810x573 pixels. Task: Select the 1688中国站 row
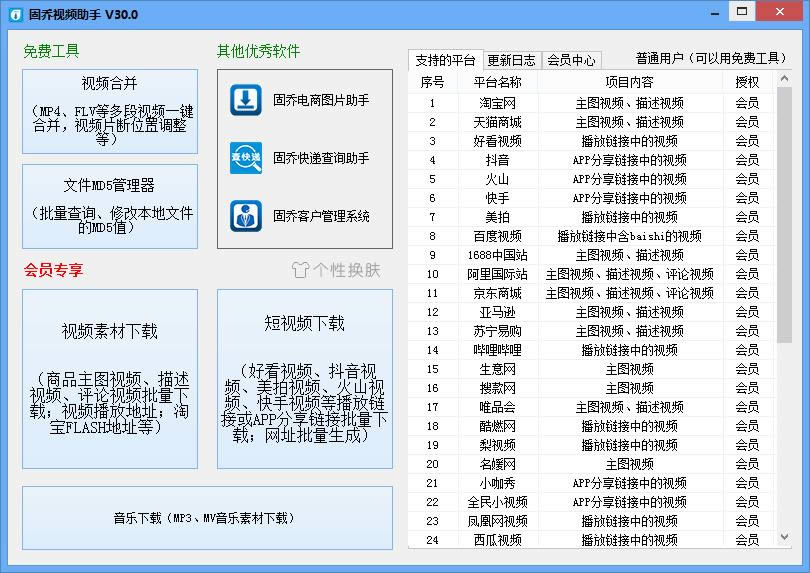(592, 255)
